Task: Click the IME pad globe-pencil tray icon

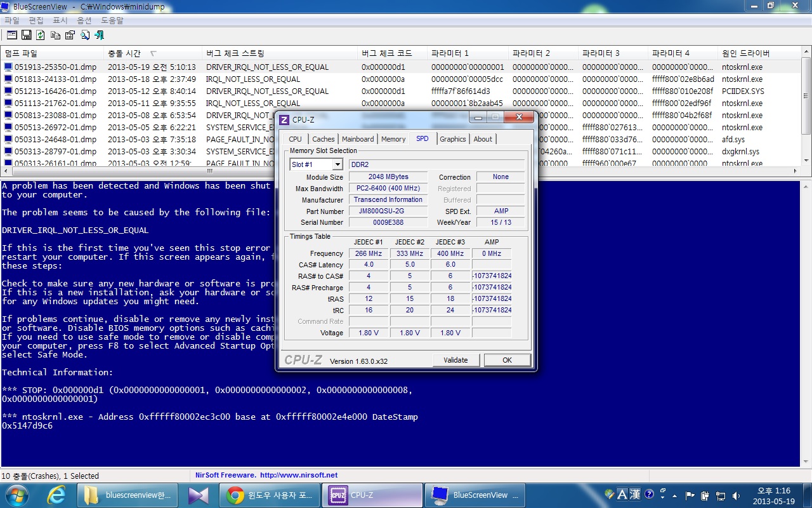Action: [x=610, y=494]
